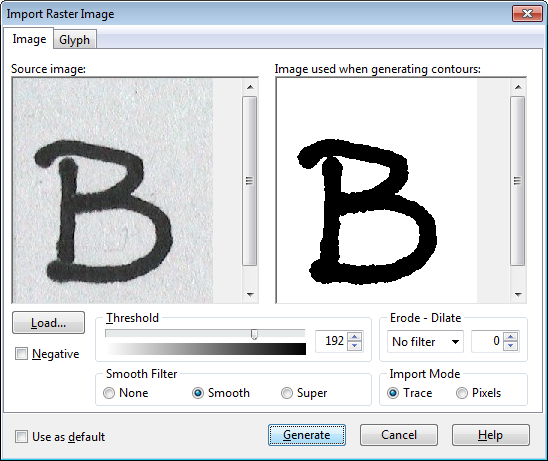
Task: Select None for Smooth Filter
Action: [109, 393]
